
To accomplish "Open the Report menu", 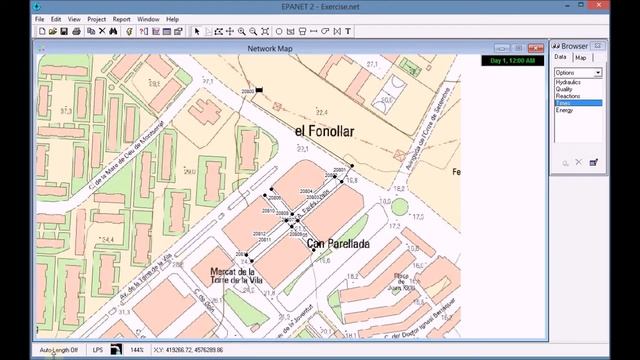I will [122, 19].
